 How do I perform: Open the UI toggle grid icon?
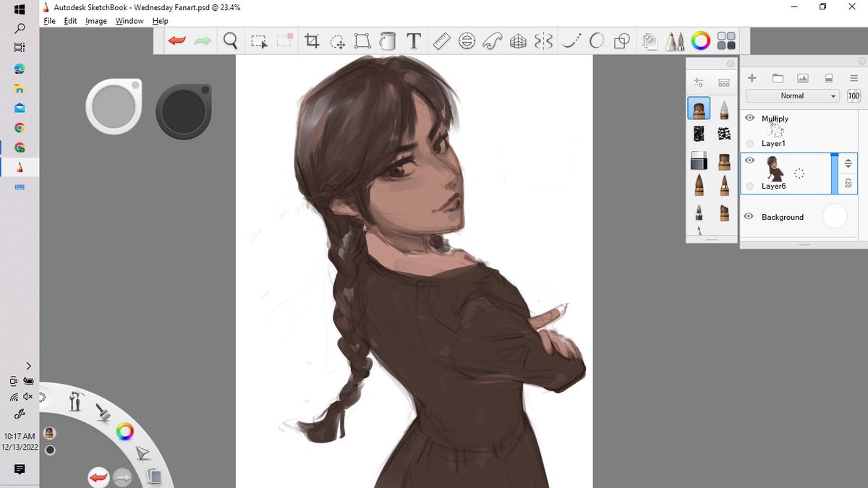click(x=726, y=41)
